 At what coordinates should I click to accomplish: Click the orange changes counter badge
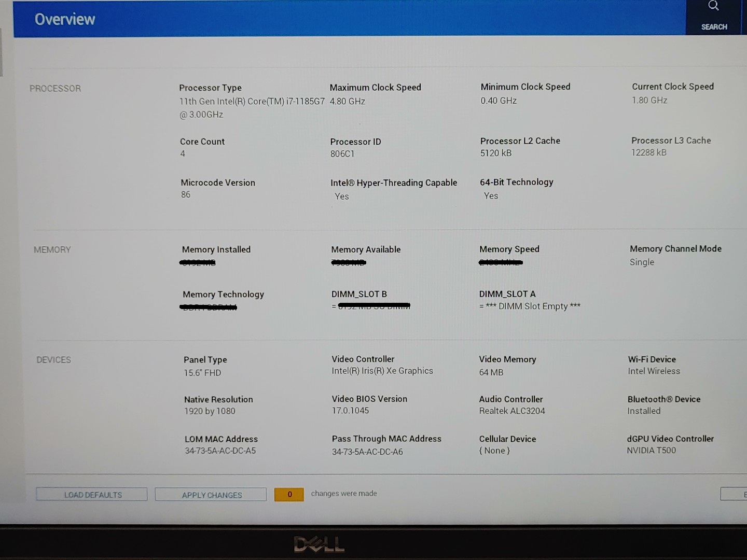pyautogui.click(x=289, y=494)
